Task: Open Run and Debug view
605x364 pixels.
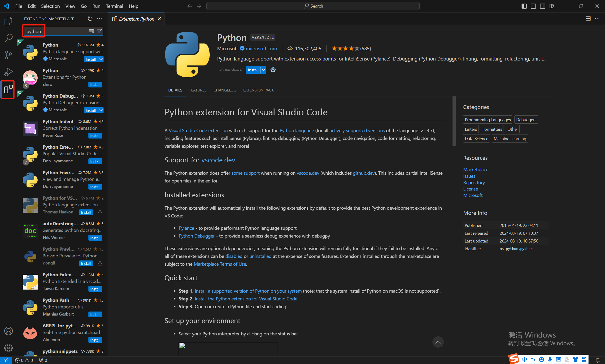Action: click(8, 72)
